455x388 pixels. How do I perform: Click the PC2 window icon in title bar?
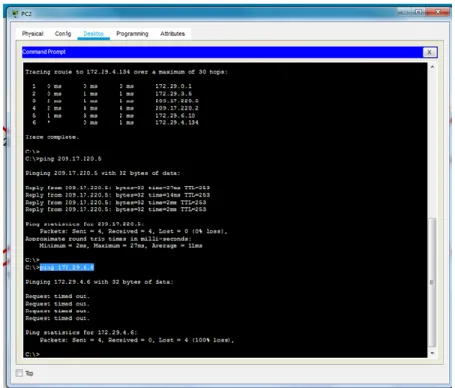15,14
